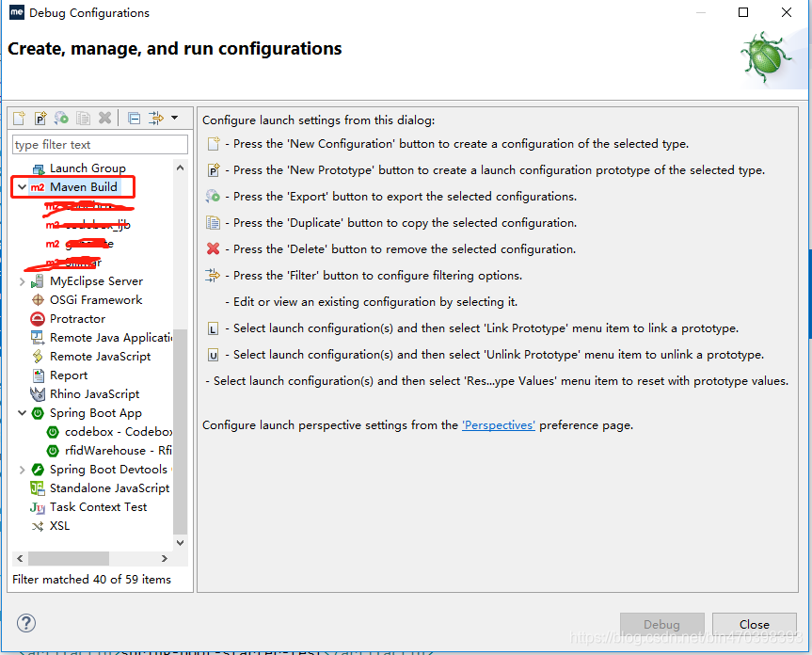Open the Help question mark icon

pyautogui.click(x=26, y=623)
